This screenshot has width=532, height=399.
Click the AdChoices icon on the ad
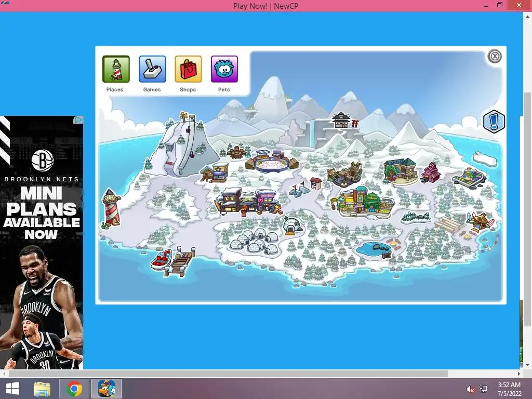click(78, 119)
